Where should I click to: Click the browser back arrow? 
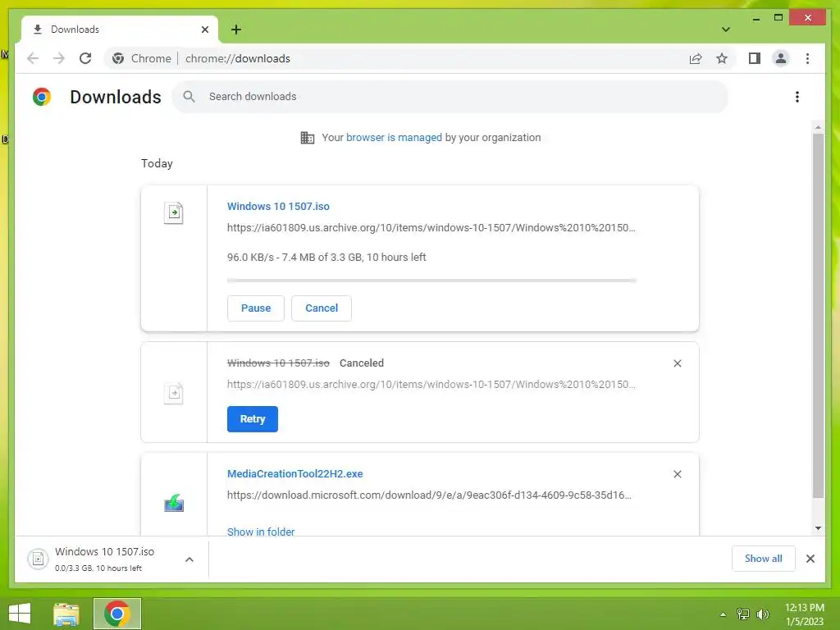coord(33,58)
